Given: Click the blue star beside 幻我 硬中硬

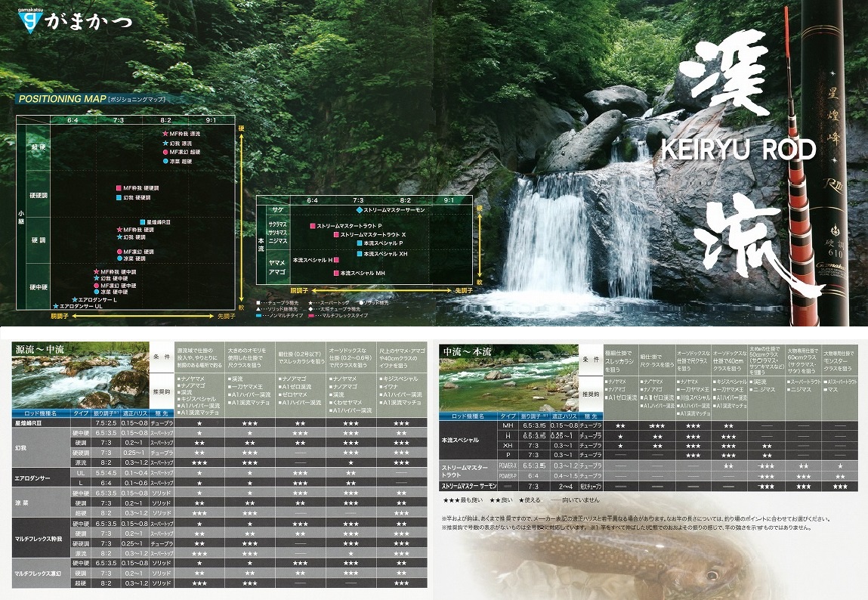Looking at the screenshot, I should 97,278.
